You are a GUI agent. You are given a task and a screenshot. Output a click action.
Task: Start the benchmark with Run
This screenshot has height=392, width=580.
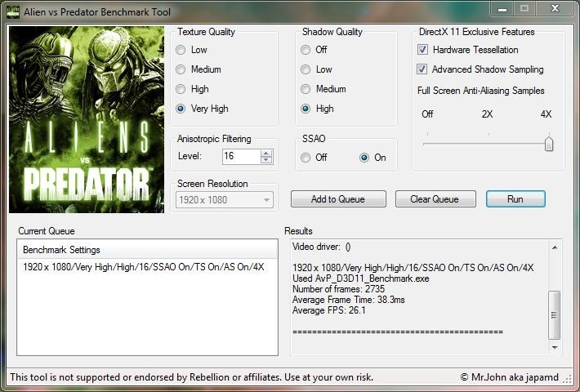coord(515,199)
